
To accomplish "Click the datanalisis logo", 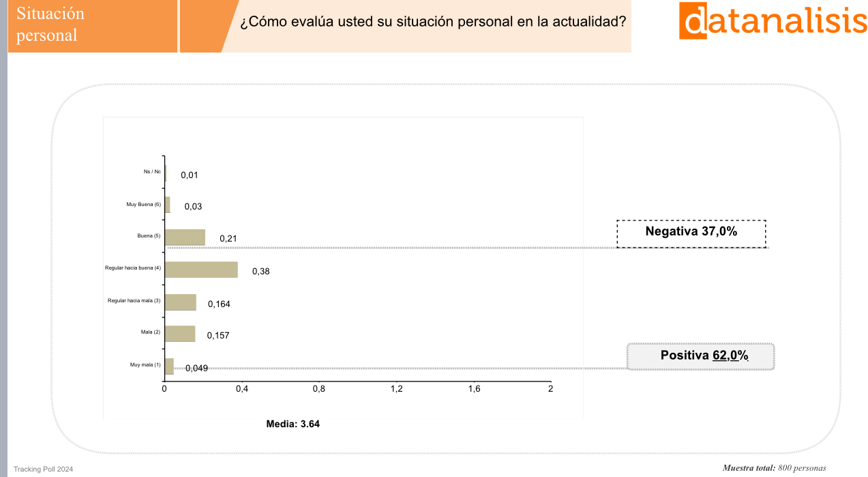I will (773, 20).
